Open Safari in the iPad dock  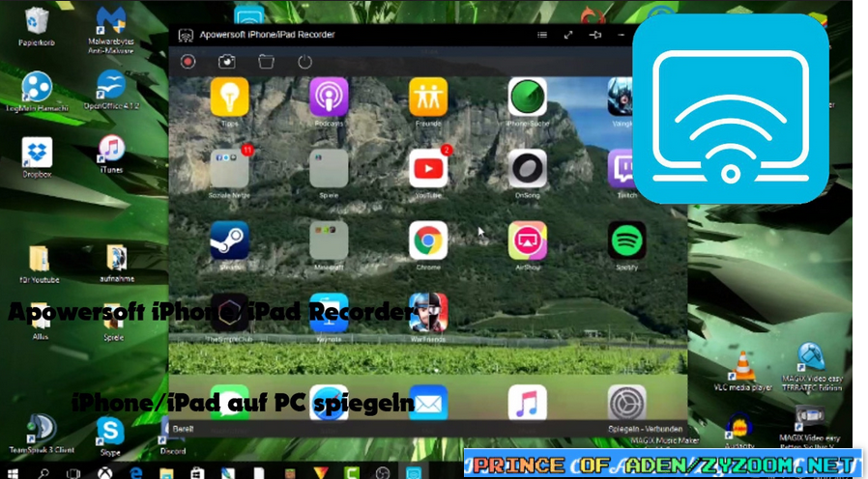(x=329, y=403)
